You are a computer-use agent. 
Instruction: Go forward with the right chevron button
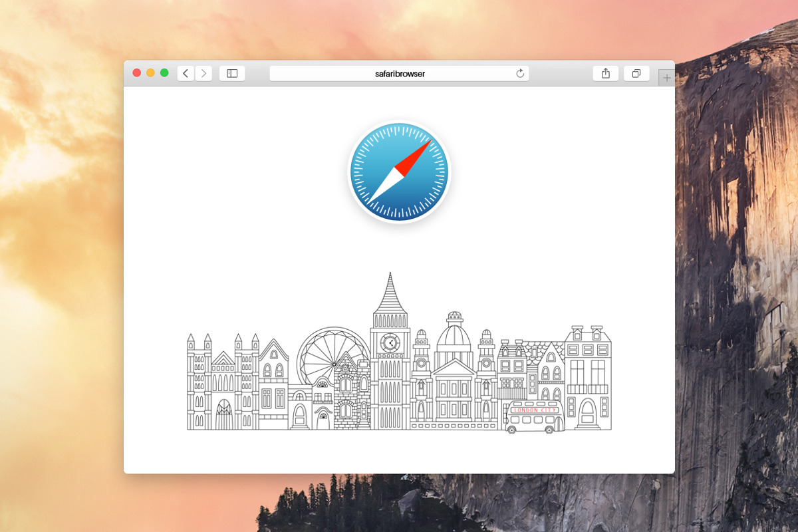tap(203, 73)
